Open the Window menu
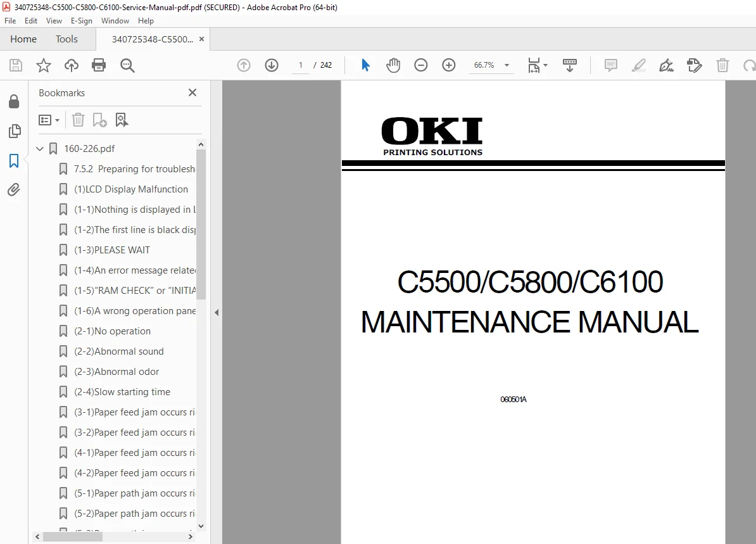This screenshot has width=756, height=544. tap(115, 21)
